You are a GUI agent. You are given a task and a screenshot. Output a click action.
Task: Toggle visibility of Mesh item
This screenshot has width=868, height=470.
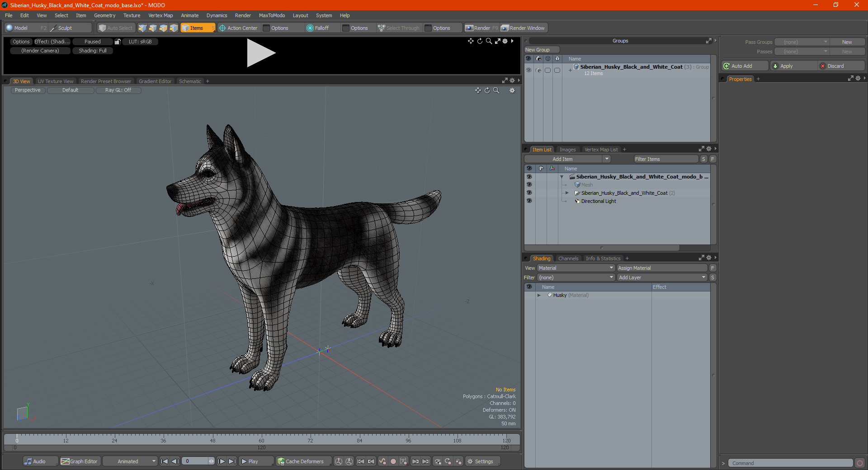click(x=529, y=185)
